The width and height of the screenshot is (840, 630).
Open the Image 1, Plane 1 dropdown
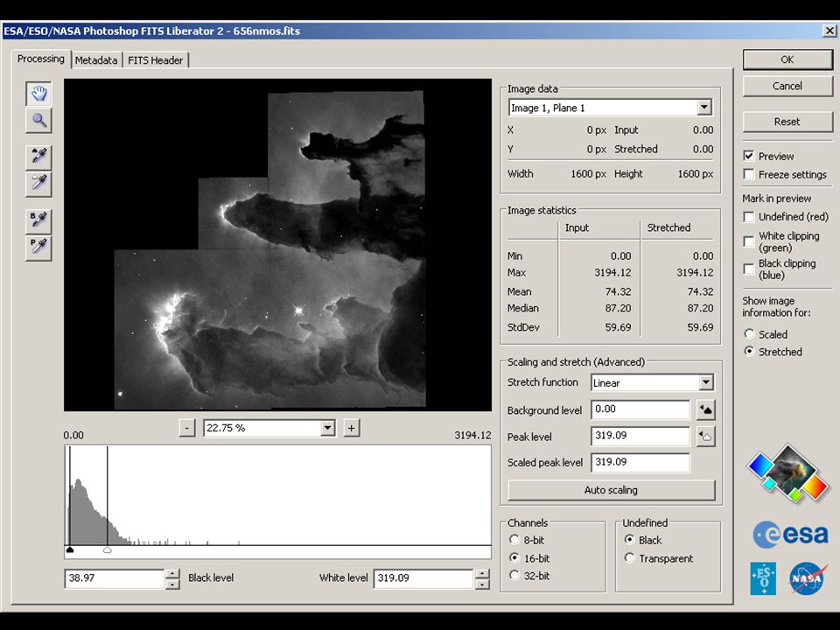(x=703, y=108)
